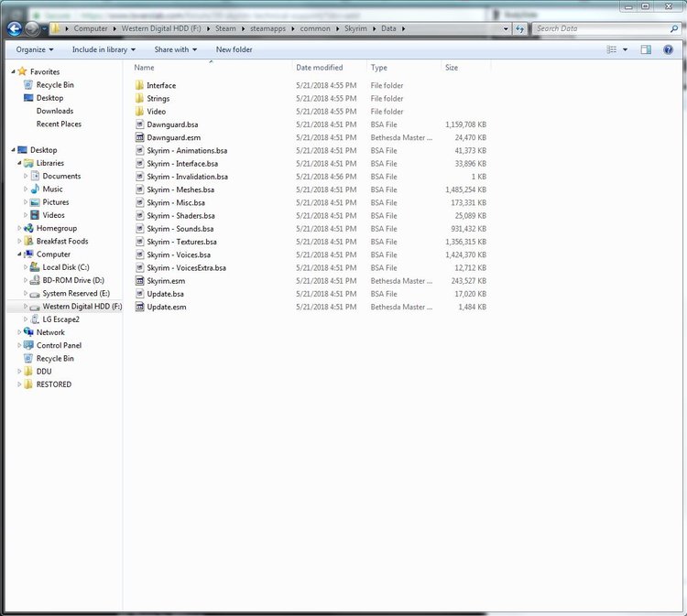
Task: Select Skyrim.esm file icon
Action: pos(139,281)
